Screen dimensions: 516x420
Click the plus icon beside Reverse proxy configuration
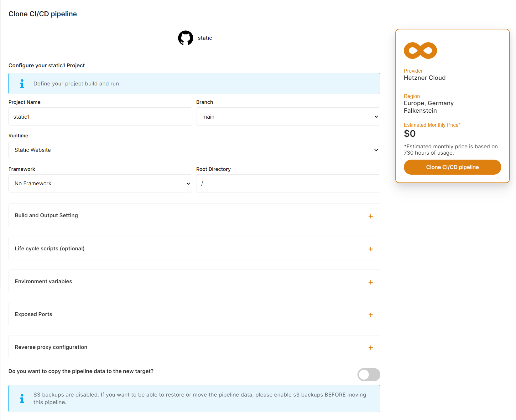371,347
